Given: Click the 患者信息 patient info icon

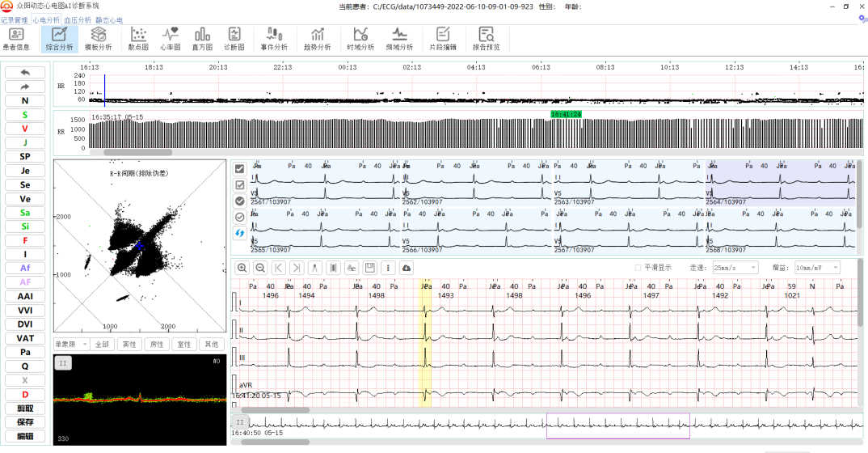Looking at the screenshot, I should pos(16,38).
